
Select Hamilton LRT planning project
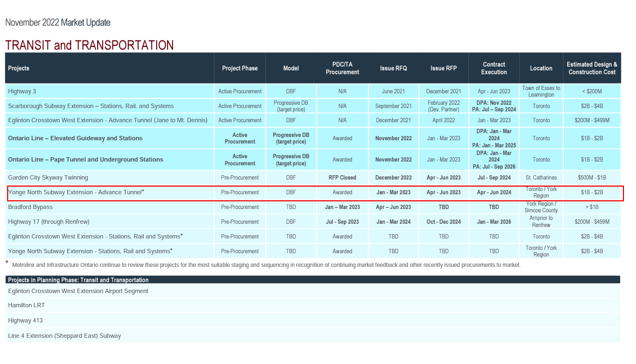pyautogui.click(x=26, y=305)
